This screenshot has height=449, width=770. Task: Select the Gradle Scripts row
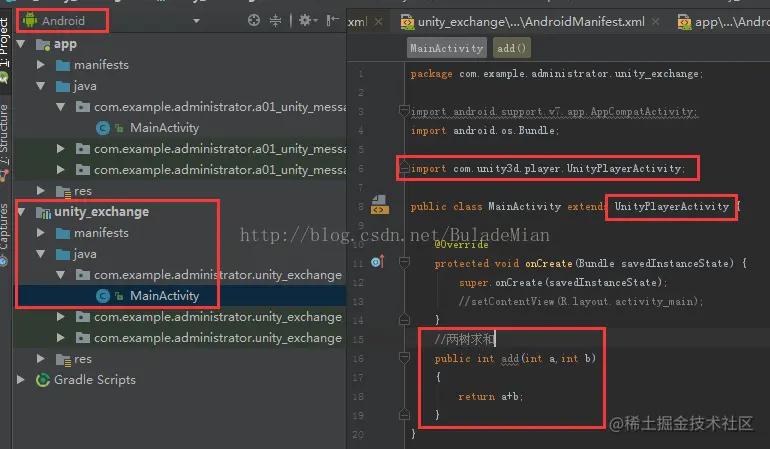point(179,380)
